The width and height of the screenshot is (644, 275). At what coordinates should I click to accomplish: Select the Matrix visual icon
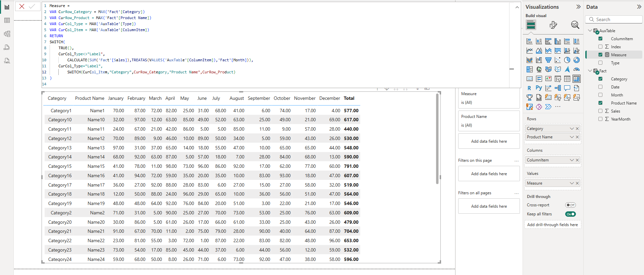point(577,79)
